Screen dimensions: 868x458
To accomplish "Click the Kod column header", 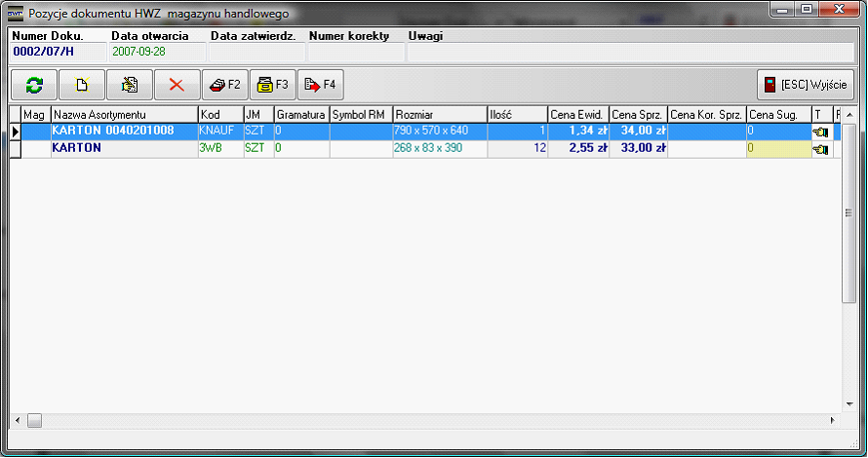I will (219, 115).
